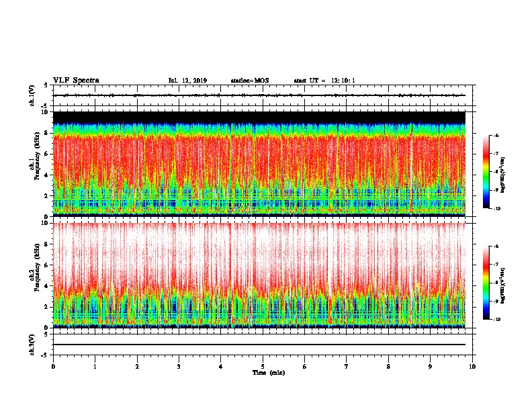Screen dimensions: 532x411
Task: Click the "-10" tick on ch.1 colorbar
Action: pyautogui.click(x=496, y=209)
